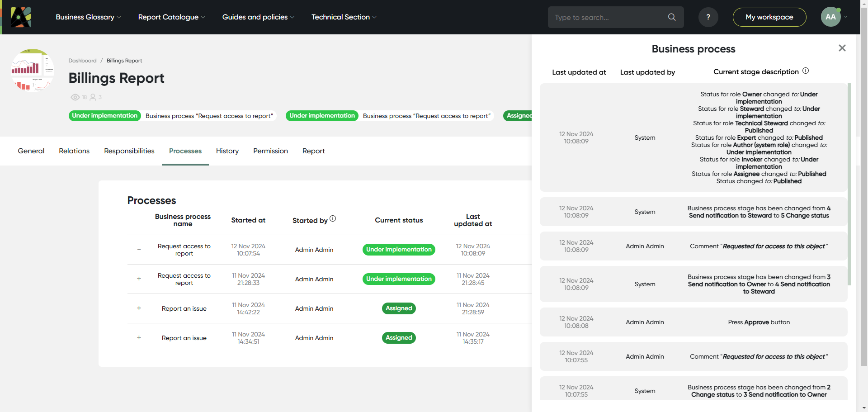Switch to the History tab

227,151
